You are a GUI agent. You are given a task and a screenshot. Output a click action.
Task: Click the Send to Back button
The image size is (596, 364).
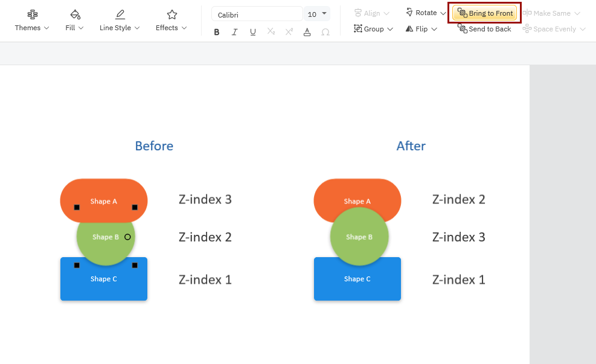coord(484,29)
